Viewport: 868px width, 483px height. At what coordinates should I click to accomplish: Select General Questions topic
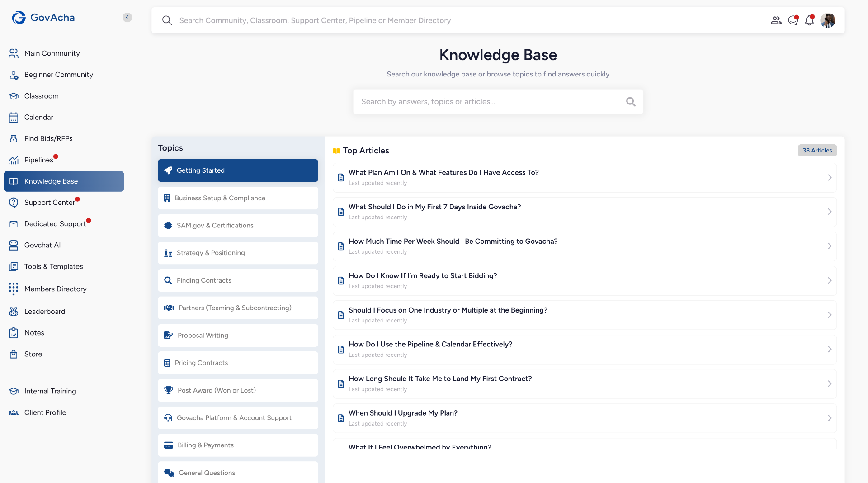(238, 473)
